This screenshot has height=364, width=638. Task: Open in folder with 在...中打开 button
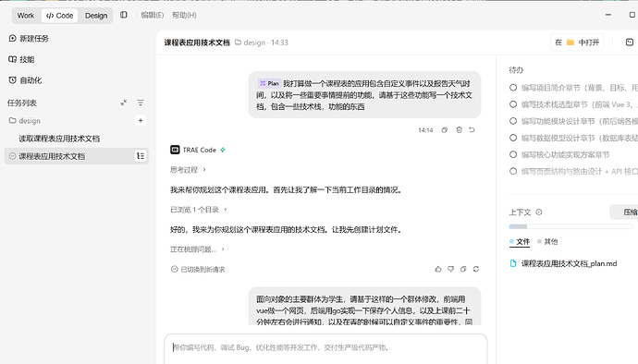[577, 42]
